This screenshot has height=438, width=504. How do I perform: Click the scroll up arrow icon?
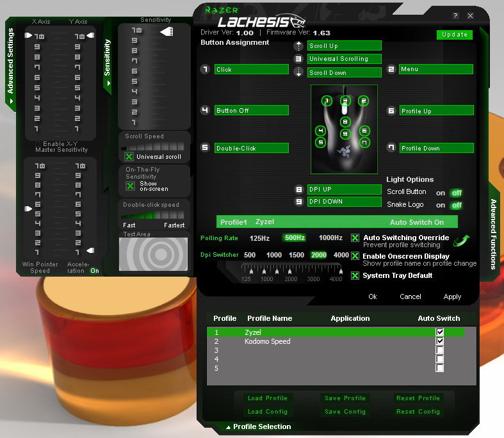(298, 46)
